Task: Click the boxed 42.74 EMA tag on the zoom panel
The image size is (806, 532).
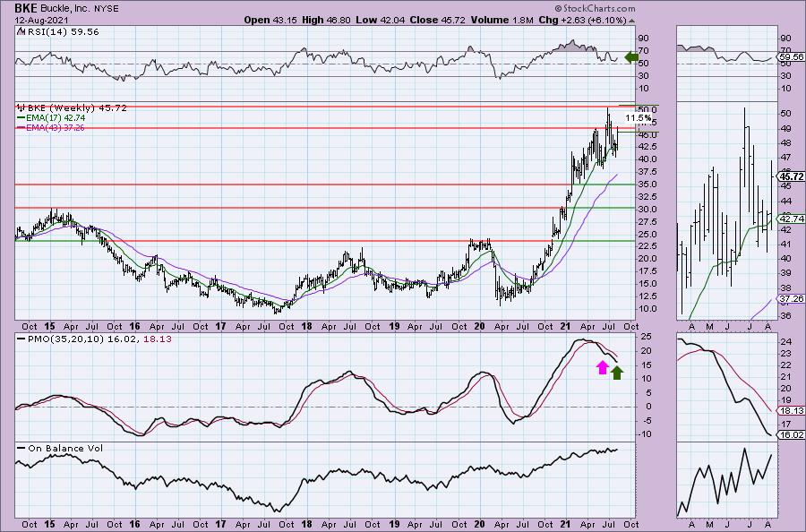Action: [792, 219]
